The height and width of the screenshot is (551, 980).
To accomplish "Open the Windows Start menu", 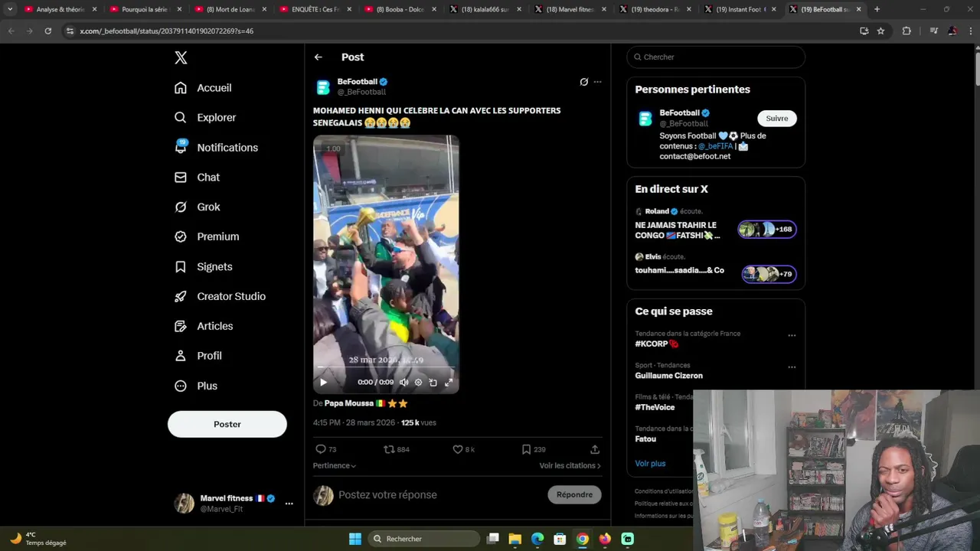I will click(355, 539).
